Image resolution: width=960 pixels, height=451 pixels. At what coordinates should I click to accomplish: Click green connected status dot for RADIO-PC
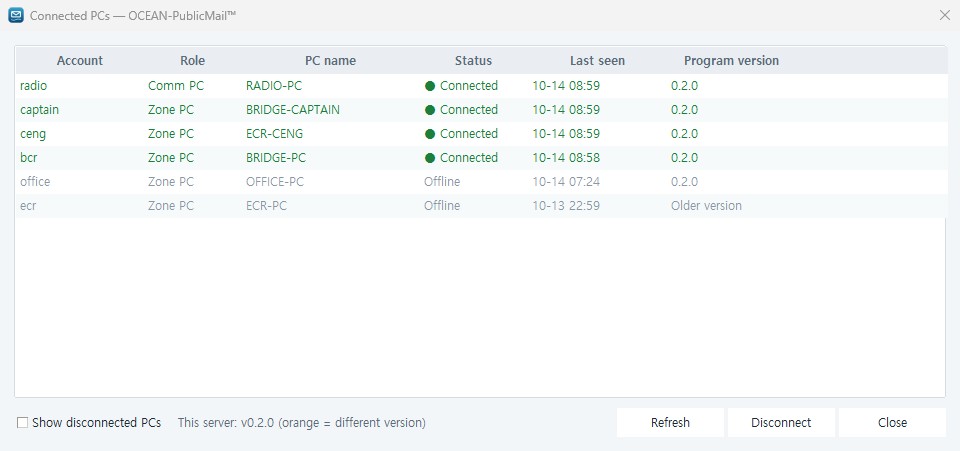[x=430, y=86]
